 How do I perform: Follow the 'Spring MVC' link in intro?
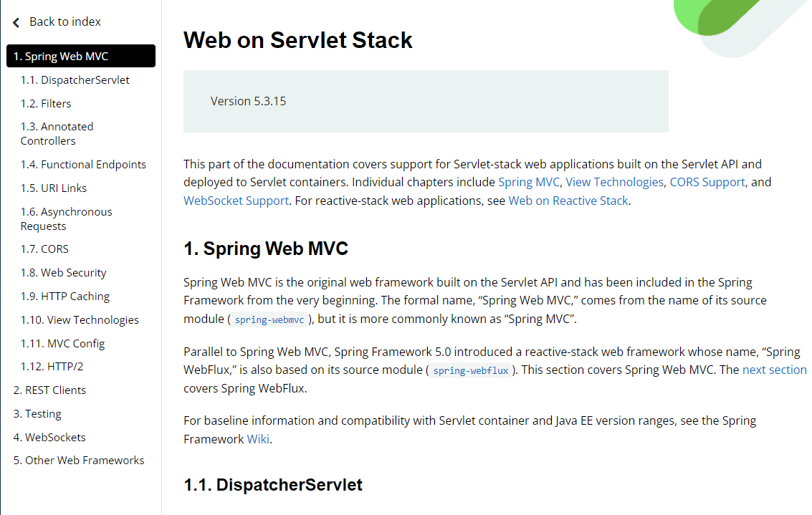(529, 182)
